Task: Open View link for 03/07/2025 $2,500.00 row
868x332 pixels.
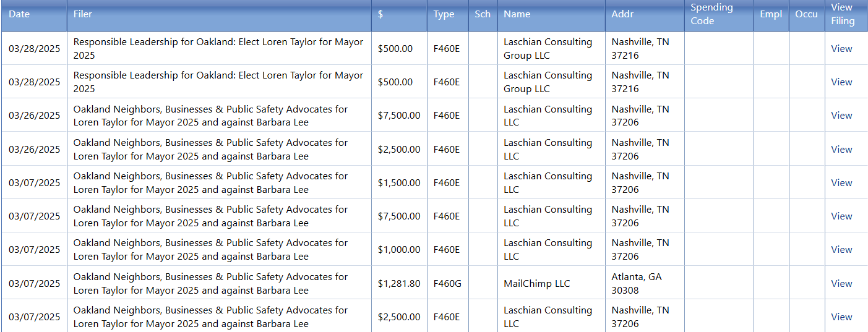Action: coord(841,317)
